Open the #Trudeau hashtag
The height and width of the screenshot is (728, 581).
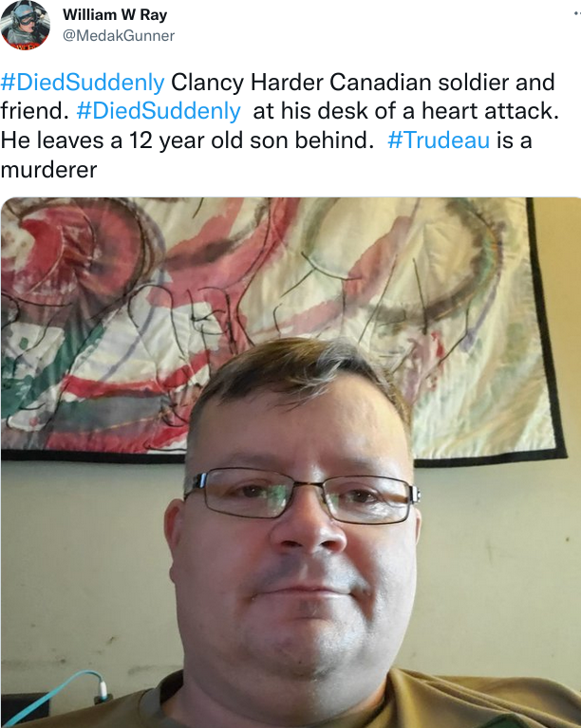[439, 140]
